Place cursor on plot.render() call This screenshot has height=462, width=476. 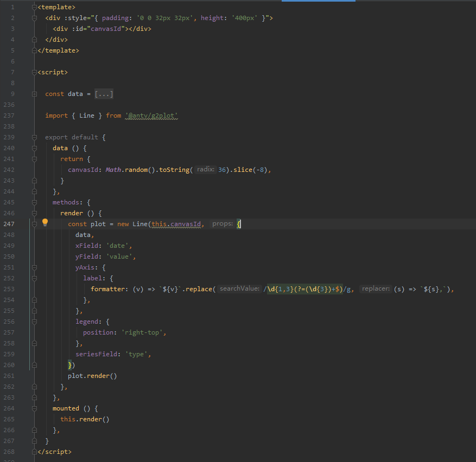[92, 376]
